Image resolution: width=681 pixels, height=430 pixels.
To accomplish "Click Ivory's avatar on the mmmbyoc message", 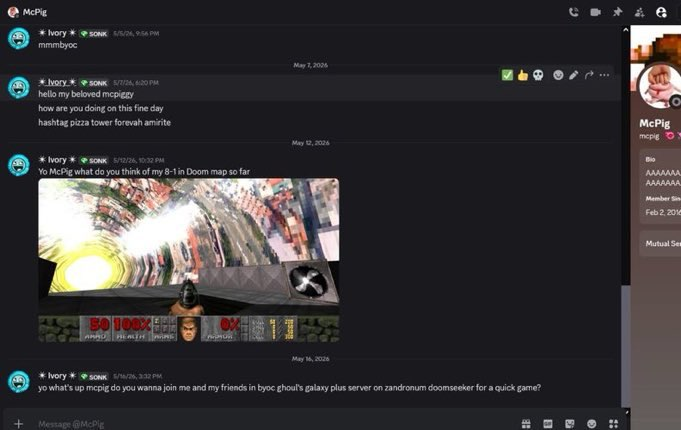I will pyautogui.click(x=19, y=38).
